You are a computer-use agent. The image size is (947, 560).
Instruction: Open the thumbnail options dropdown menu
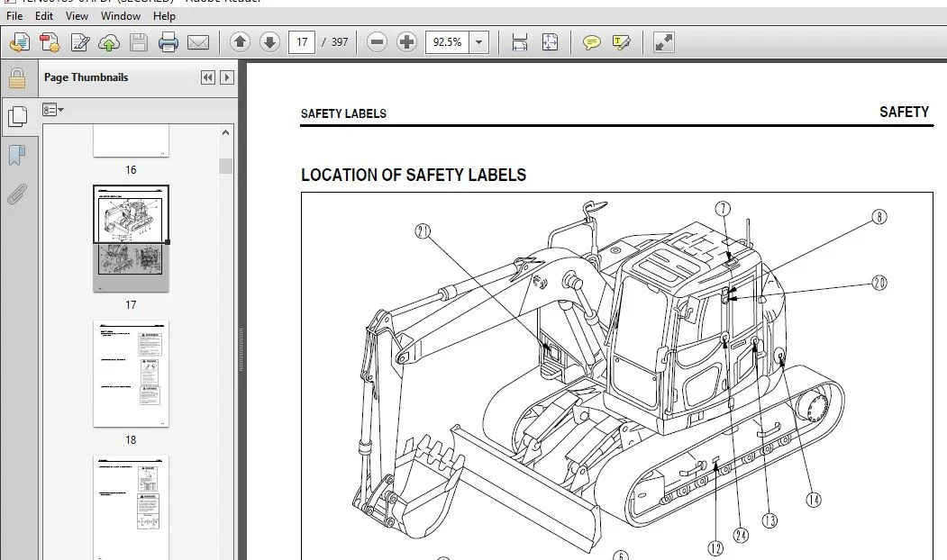pos(53,110)
